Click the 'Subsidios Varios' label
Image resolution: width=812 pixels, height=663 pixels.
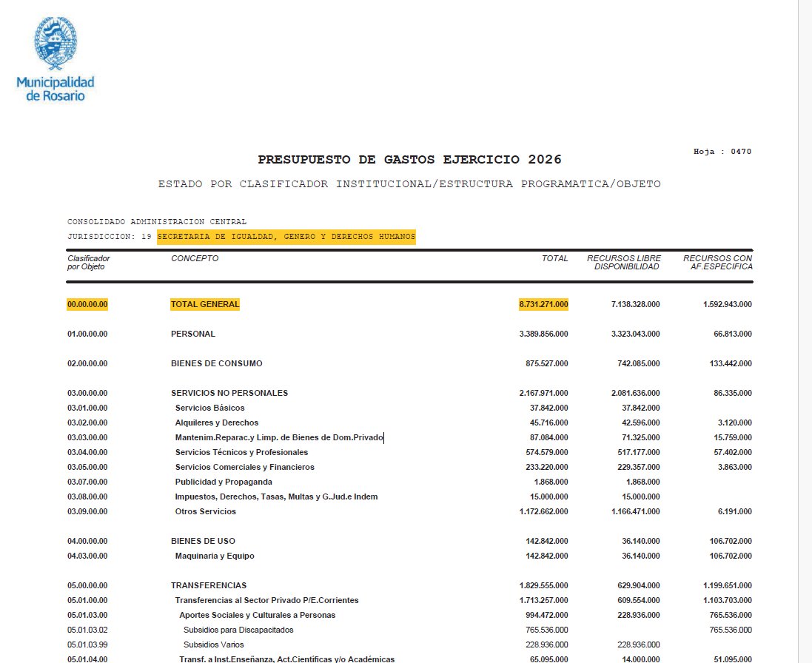pos(213,645)
